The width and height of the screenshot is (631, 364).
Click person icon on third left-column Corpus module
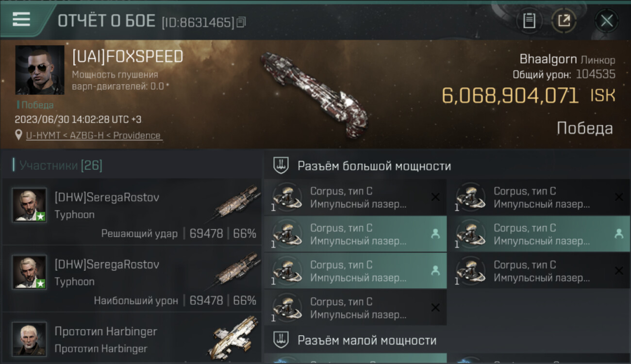click(x=435, y=271)
